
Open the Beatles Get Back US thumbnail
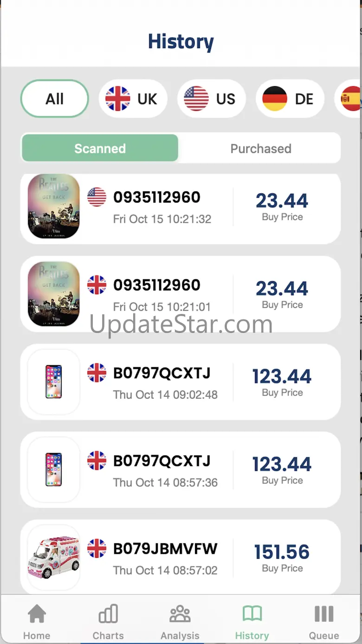(x=53, y=206)
